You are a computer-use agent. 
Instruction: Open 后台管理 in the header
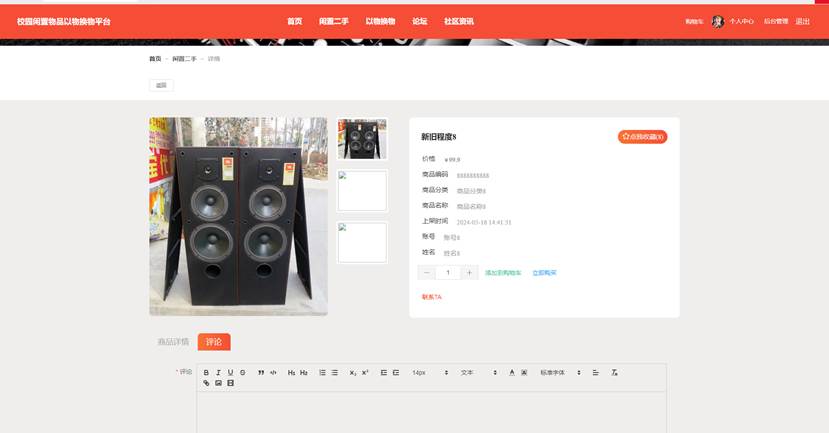point(776,21)
